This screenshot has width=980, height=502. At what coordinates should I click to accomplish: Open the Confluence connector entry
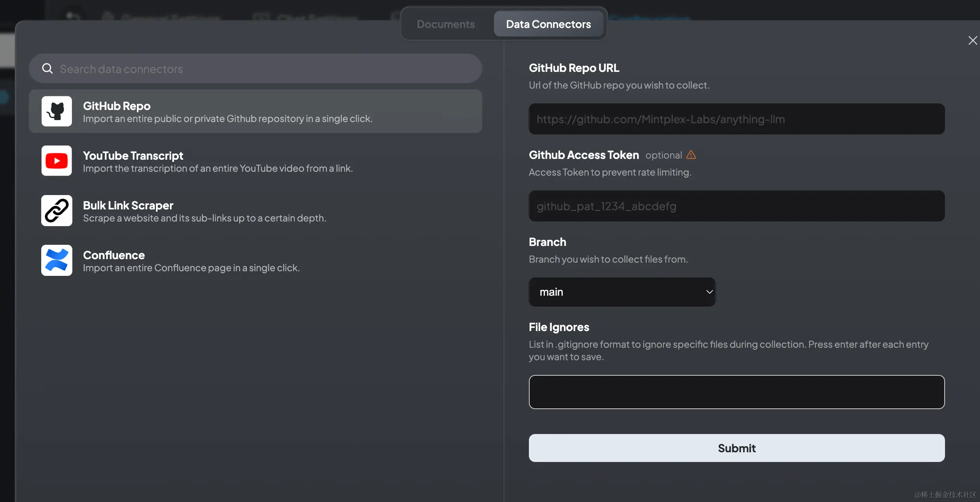pos(191,261)
